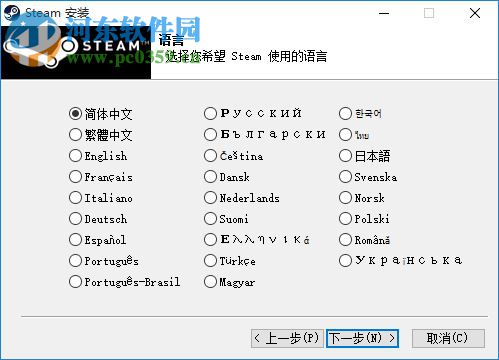499x360 pixels.
Task: Select Korean 한국어 radio button
Action: [345, 114]
